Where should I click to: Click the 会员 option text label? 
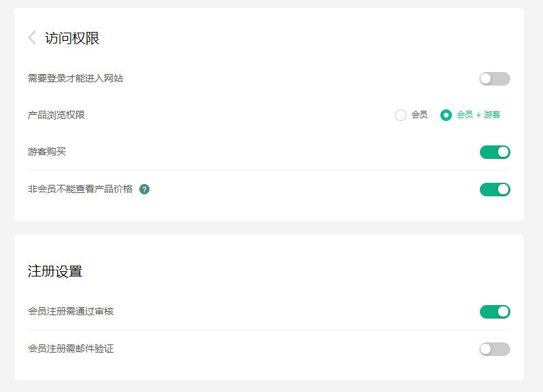pyautogui.click(x=419, y=115)
